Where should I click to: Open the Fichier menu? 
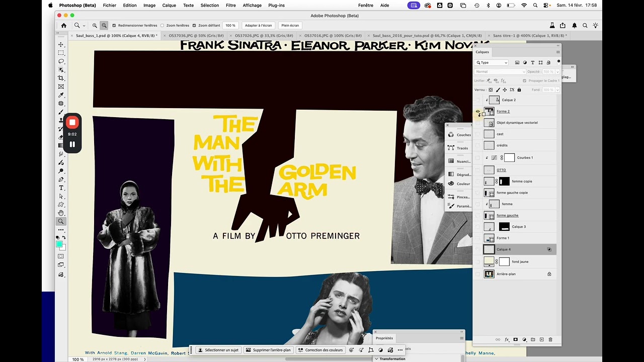click(x=109, y=5)
